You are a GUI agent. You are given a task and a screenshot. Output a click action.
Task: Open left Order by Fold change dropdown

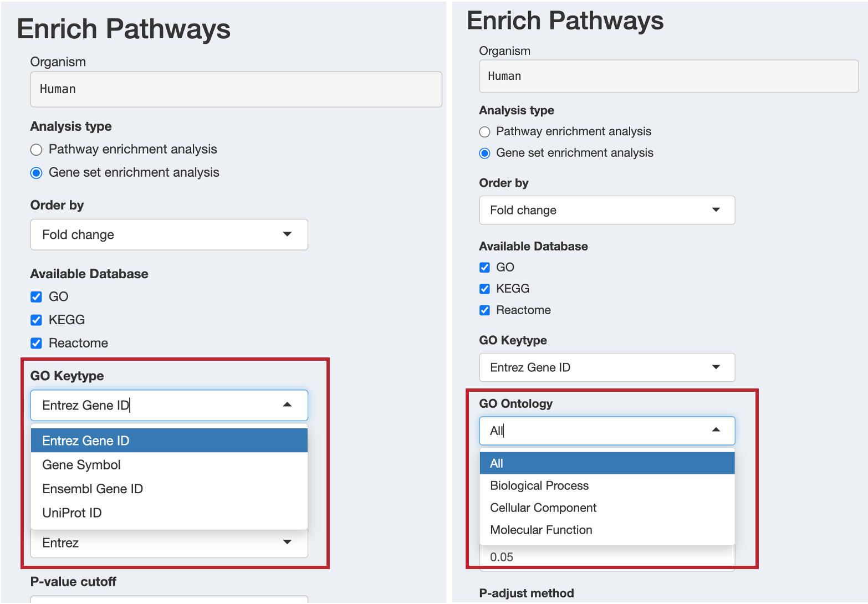tap(169, 234)
